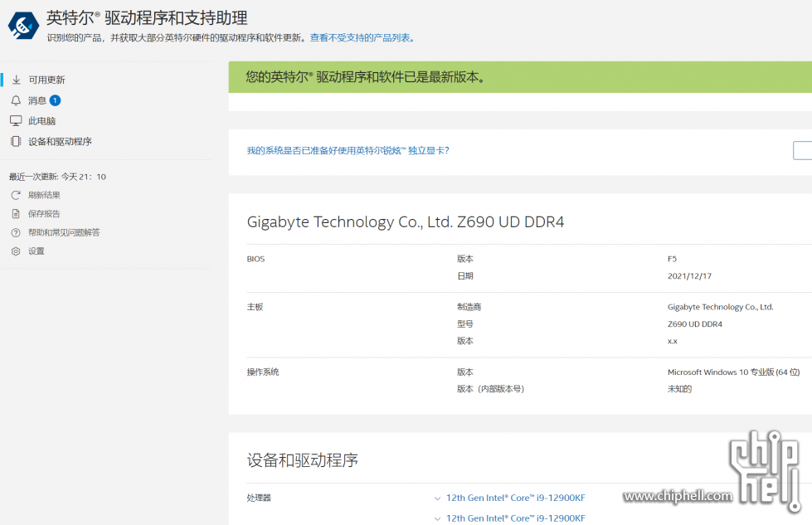Click the blue notification badge on 消息

coord(55,100)
